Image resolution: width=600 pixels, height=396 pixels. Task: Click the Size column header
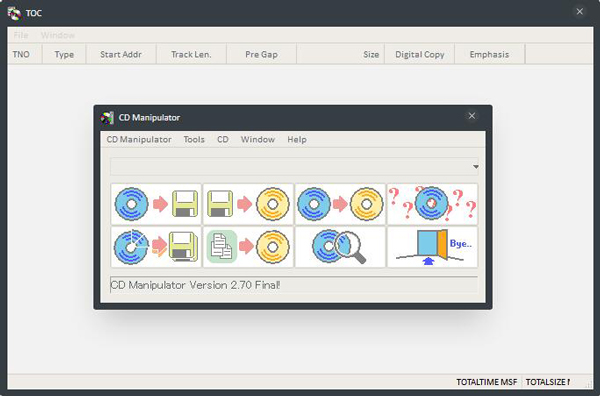340,54
